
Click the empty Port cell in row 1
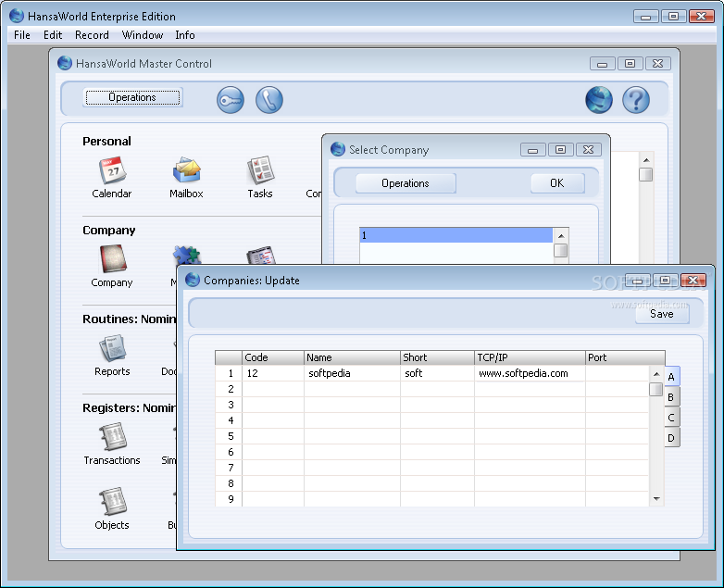click(617, 373)
